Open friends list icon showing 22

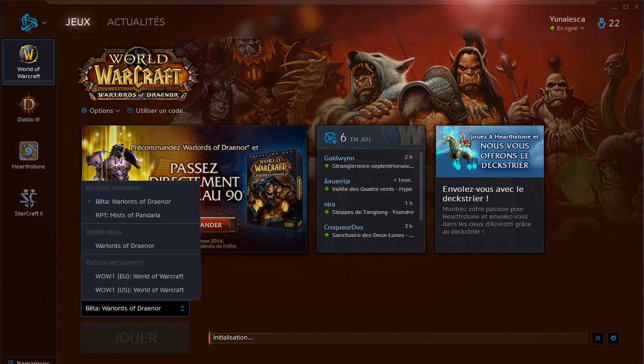coord(608,23)
